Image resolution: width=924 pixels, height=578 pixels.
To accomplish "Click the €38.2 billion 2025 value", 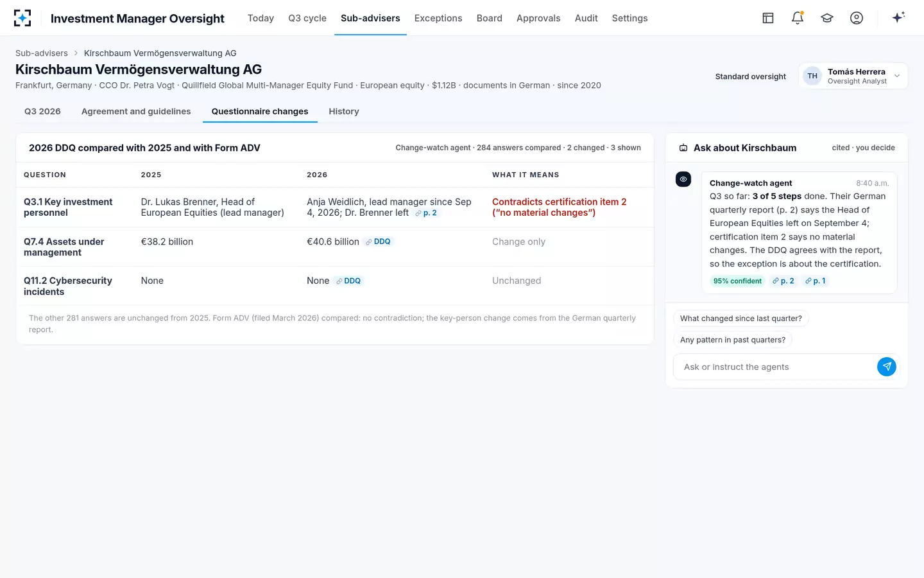I will tap(167, 242).
